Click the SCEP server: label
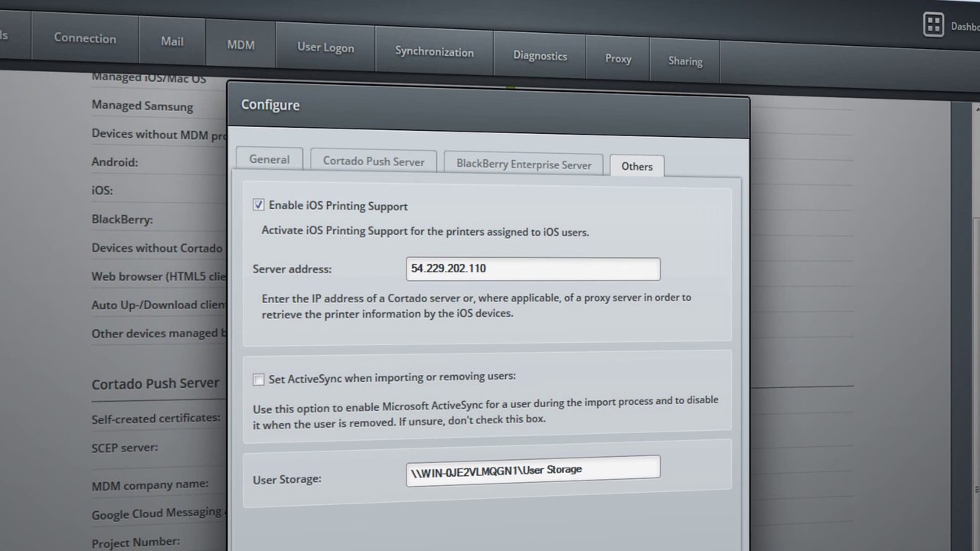The width and height of the screenshot is (980, 551). point(125,447)
